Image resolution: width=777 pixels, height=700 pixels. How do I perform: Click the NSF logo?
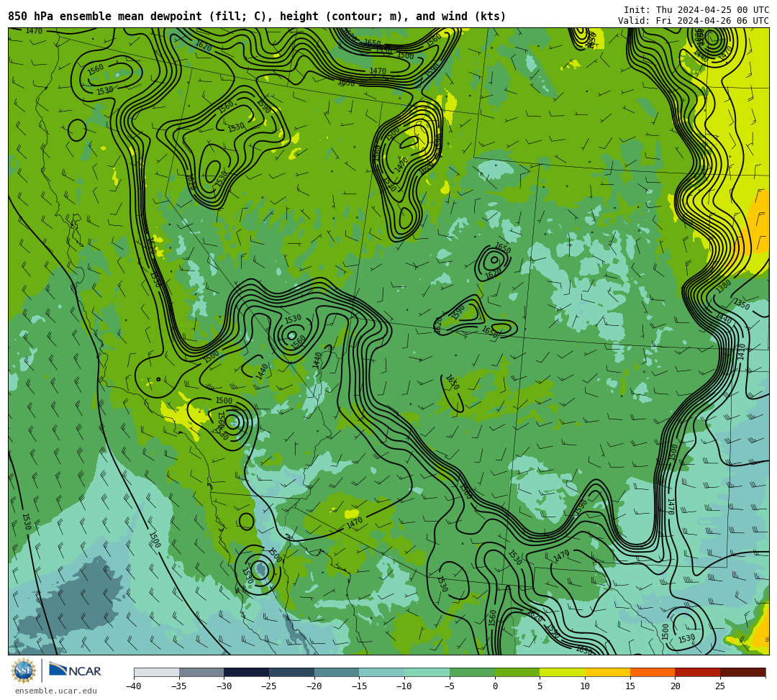[x=23, y=671]
